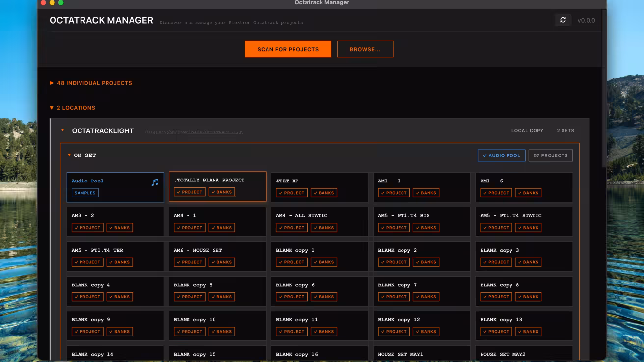Toggle Banks badge on AM3 - 2
Image resolution: width=644 pixels, height=362 pixels.
click(119, 228)
